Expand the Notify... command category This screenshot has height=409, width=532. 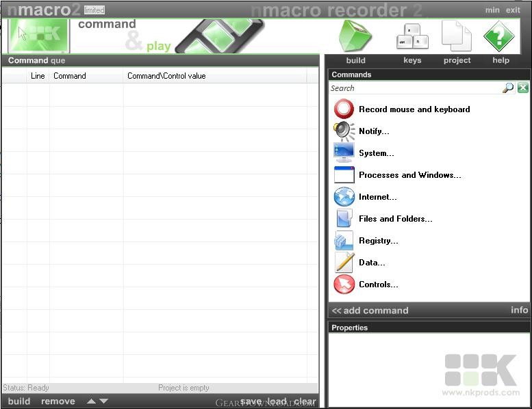374,131
